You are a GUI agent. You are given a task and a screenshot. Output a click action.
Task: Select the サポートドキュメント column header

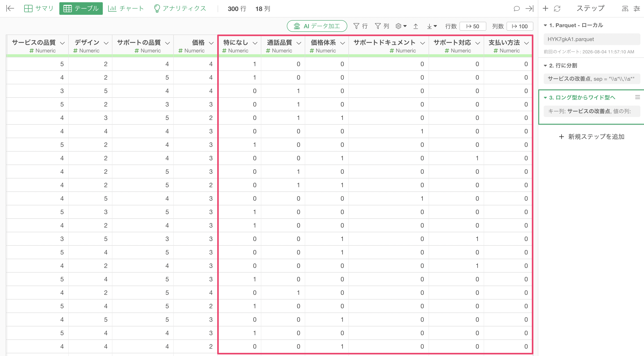click(x=384, y=43)
